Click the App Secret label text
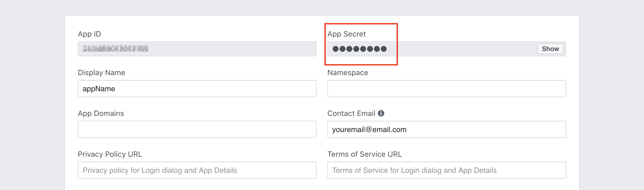 [346, 34]
